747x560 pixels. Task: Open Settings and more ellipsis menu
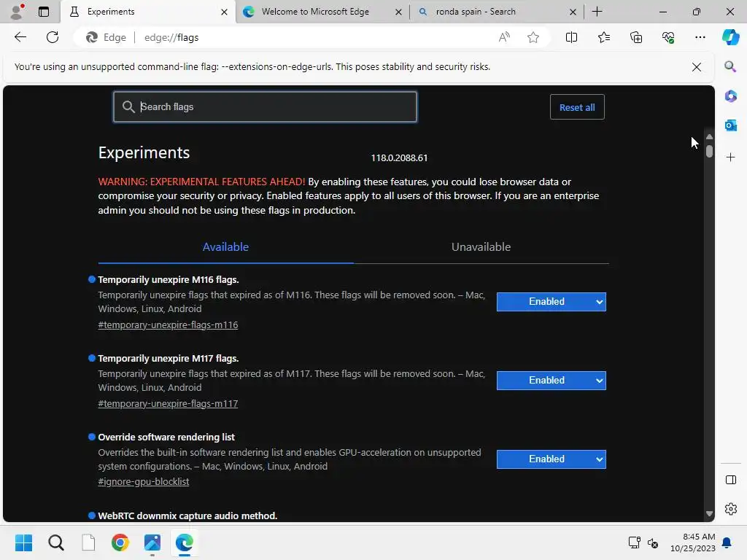[700, 37]
